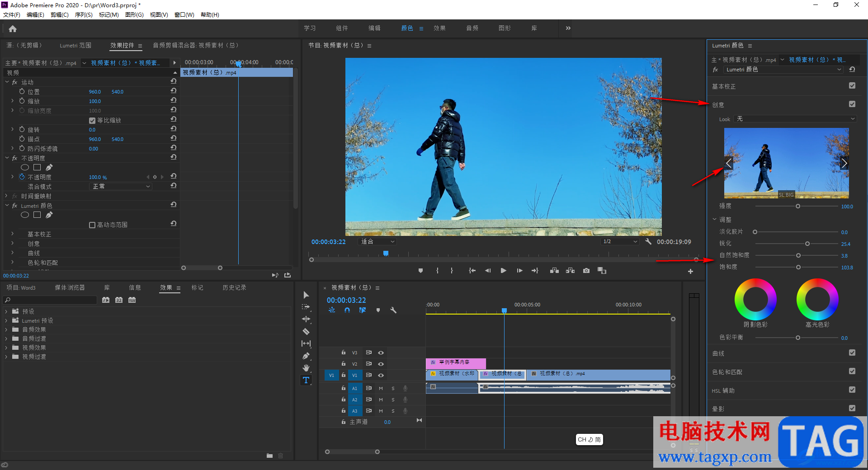Collapse the Adjustments section in Lumetri

pos(715,220)
